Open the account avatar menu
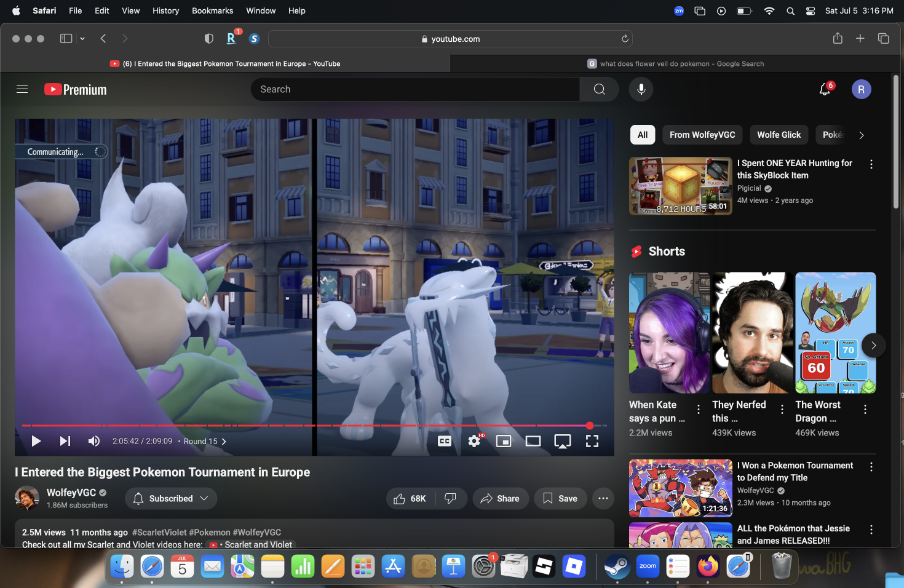The width and height of the screenshot is (904, 588). click(x=861, y=90)
